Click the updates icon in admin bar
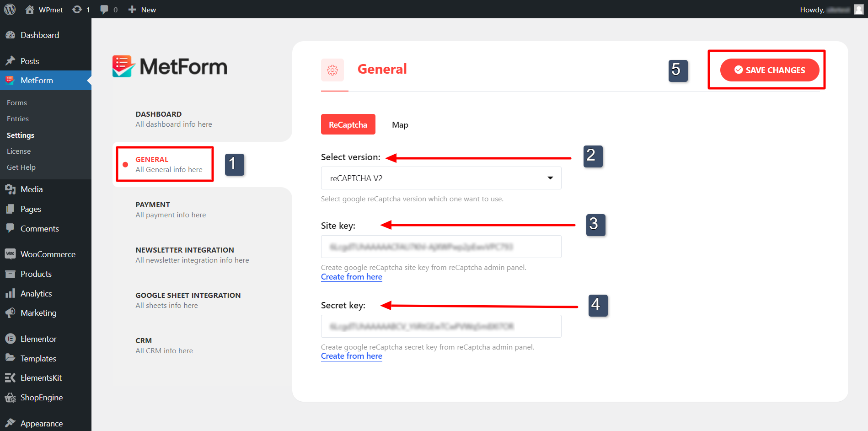 click(77, 10)
